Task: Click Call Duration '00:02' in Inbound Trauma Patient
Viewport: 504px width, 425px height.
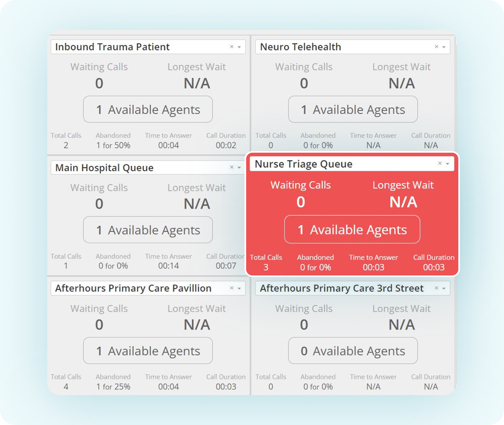Action: 226,145
